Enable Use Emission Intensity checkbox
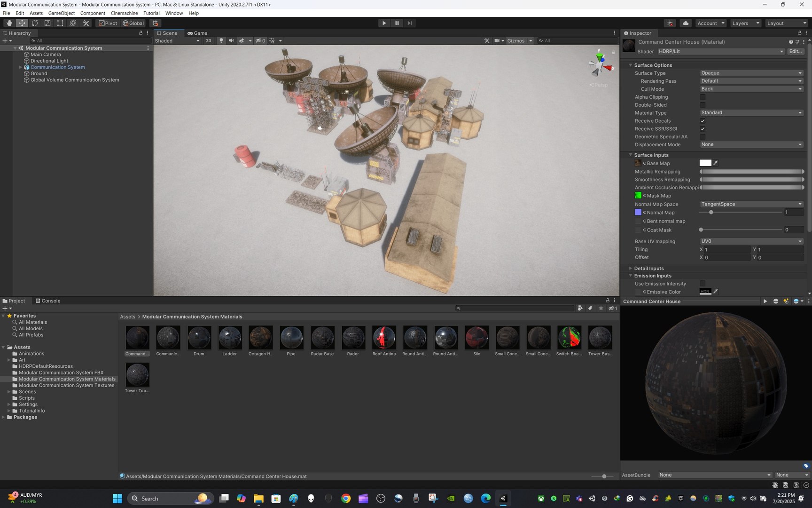This screenshot has width=812, height=508. (x=703, y=284)
